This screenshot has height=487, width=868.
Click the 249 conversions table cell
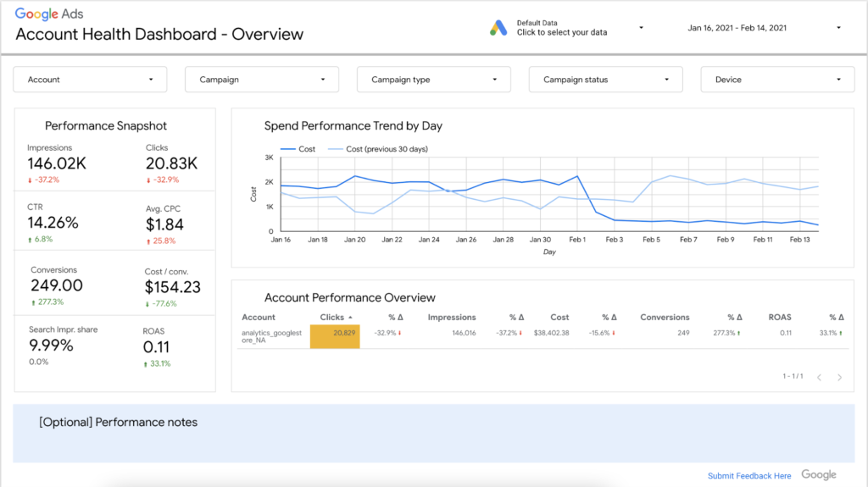(x=684, y=333)
